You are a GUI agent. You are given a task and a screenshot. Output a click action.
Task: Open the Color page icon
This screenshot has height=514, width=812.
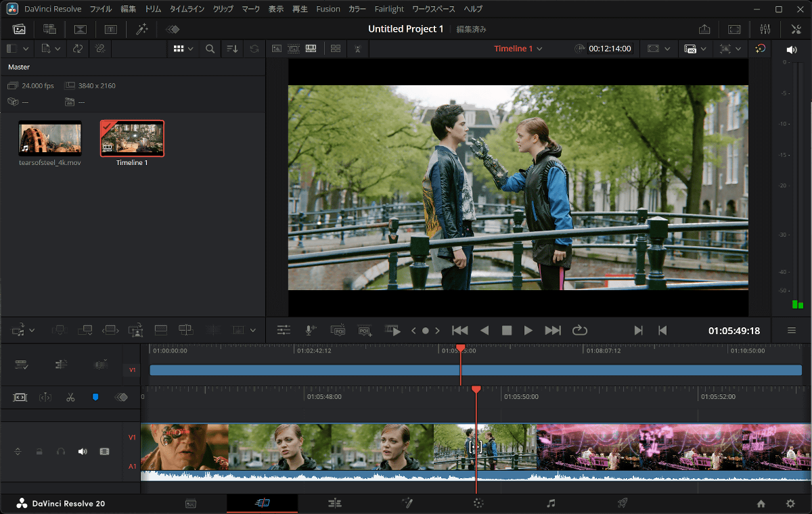[x=478, y=503]
